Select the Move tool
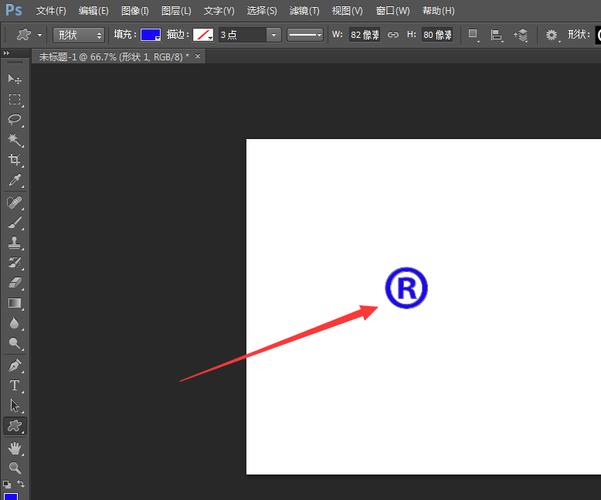The height and width of the screenshot is (500, 601). click(x=15, y=79)
